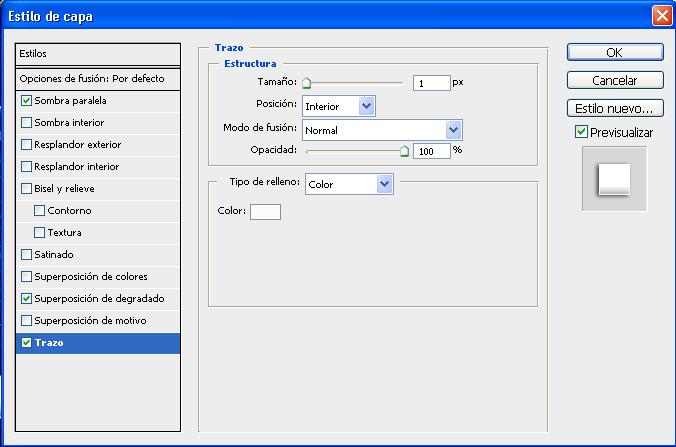Screen dimensions: 676x447
Task: Enable the Sombra interior checkbox
Action: click(26, 123)
